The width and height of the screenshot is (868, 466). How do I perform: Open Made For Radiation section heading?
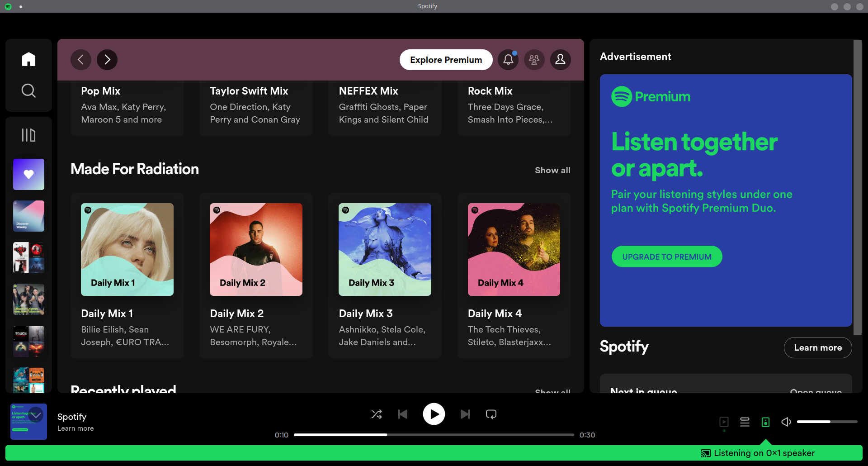click(135, 169)
